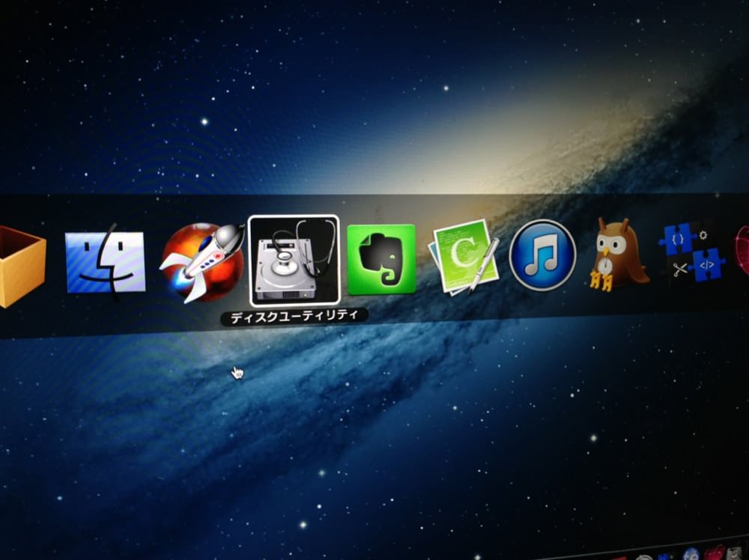Open the gray icon at Dock's far right
Image resolution: width=749 pixels, height=560 pixels.
[736, 553]
